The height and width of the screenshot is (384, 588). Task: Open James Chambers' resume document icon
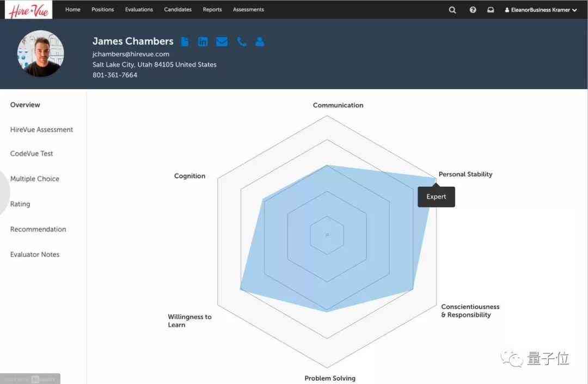click(x=185, y=41)
